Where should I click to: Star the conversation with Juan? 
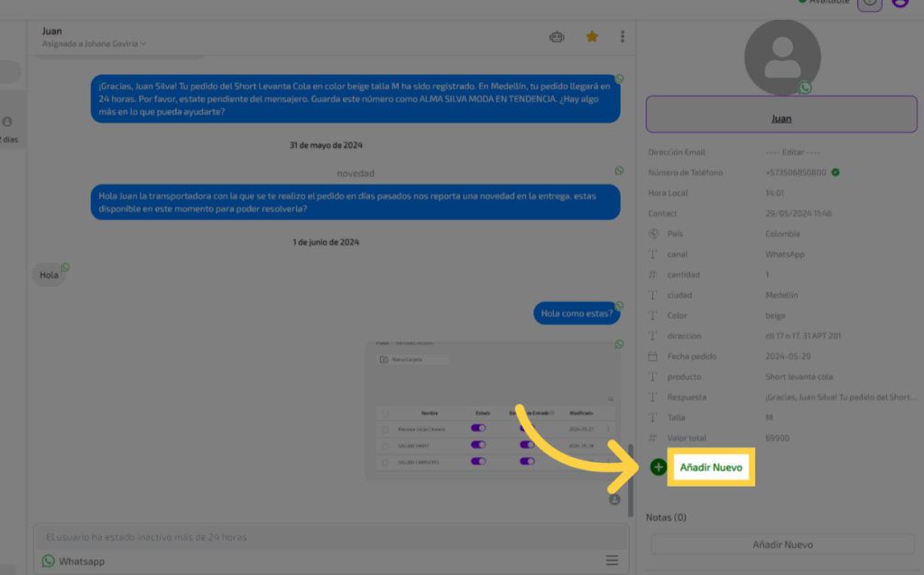pyautogui.click(x=592, y=37)
